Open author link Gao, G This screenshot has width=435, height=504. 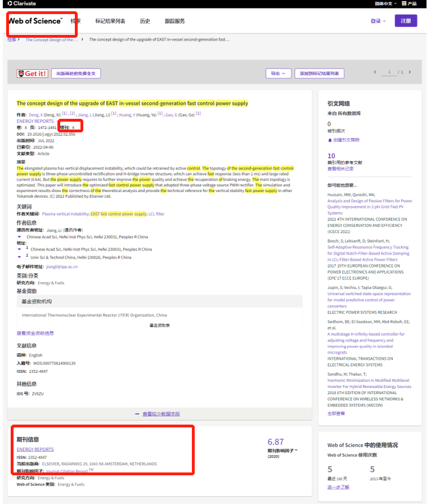171,115
